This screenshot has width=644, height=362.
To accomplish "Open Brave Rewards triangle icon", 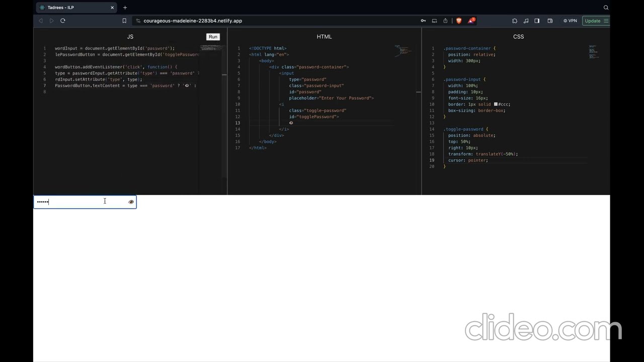I will 471,21.
